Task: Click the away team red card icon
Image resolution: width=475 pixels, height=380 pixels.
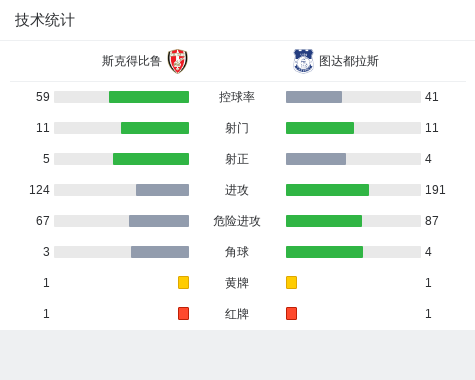Action: click(x=291, y=313)
